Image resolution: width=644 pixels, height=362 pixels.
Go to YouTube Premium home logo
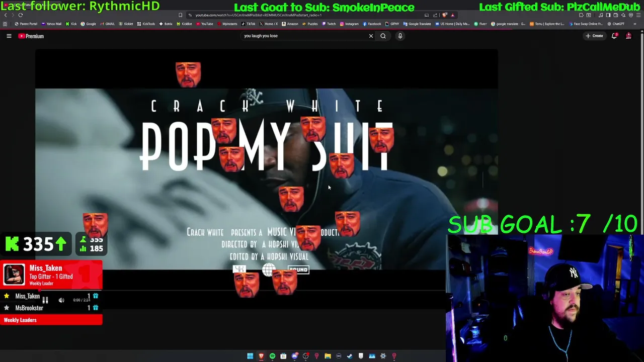click(x=31, y=36)
